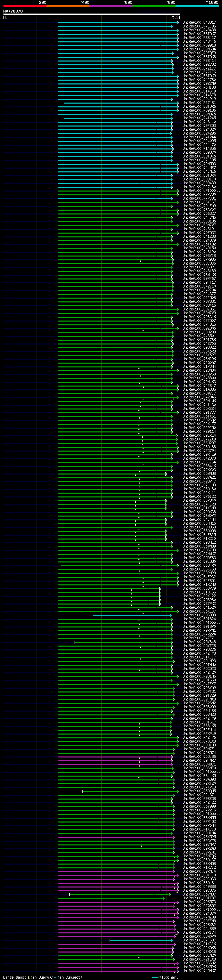Select hit UniRef100_P09186
The height and width of the screenshot is (980, 222).
199,110
